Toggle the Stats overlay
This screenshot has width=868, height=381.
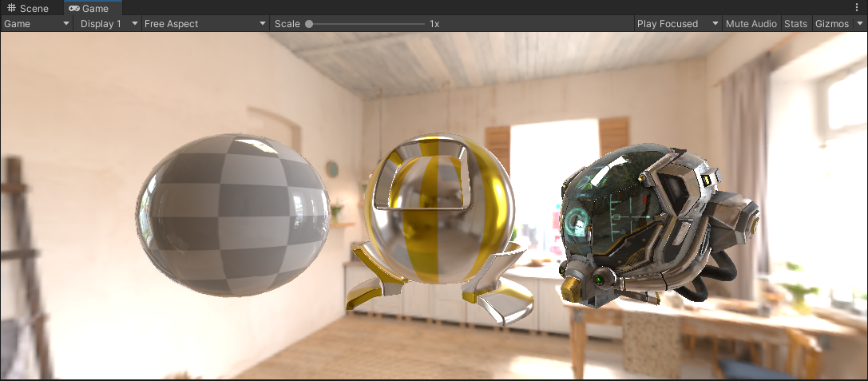tap(795, 24)
